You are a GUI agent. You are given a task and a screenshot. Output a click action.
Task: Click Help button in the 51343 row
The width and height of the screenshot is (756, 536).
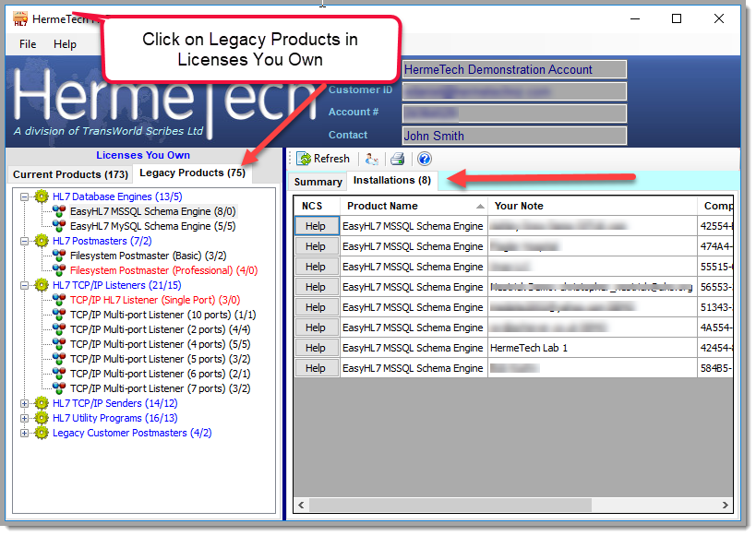[x=317, y=307]
